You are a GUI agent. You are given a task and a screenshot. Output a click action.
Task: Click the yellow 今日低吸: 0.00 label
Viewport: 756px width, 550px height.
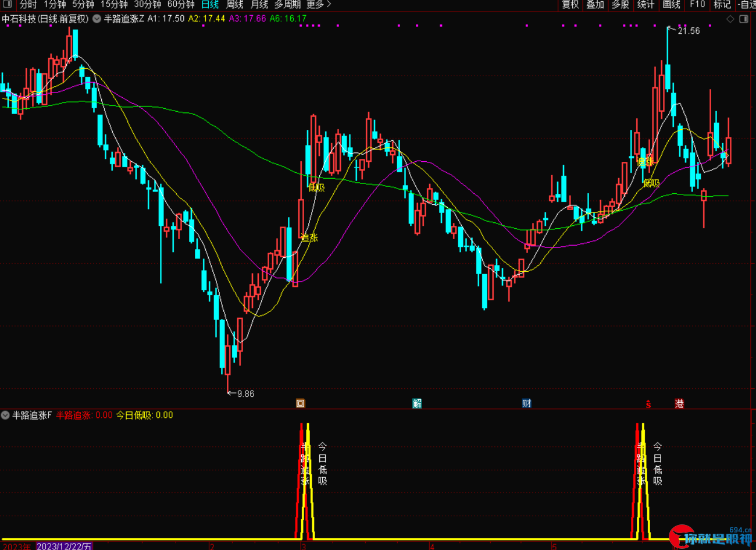click(145, 415)
